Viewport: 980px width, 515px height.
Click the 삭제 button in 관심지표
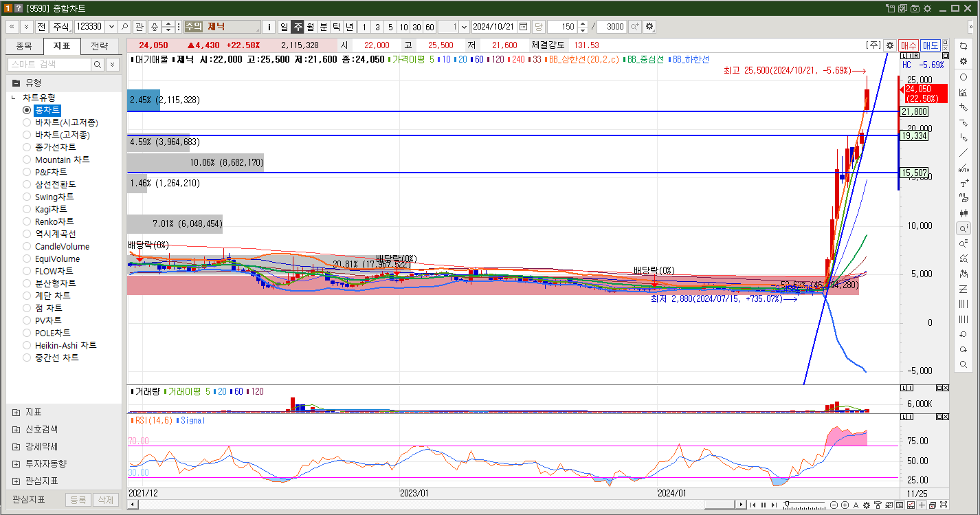105,500
